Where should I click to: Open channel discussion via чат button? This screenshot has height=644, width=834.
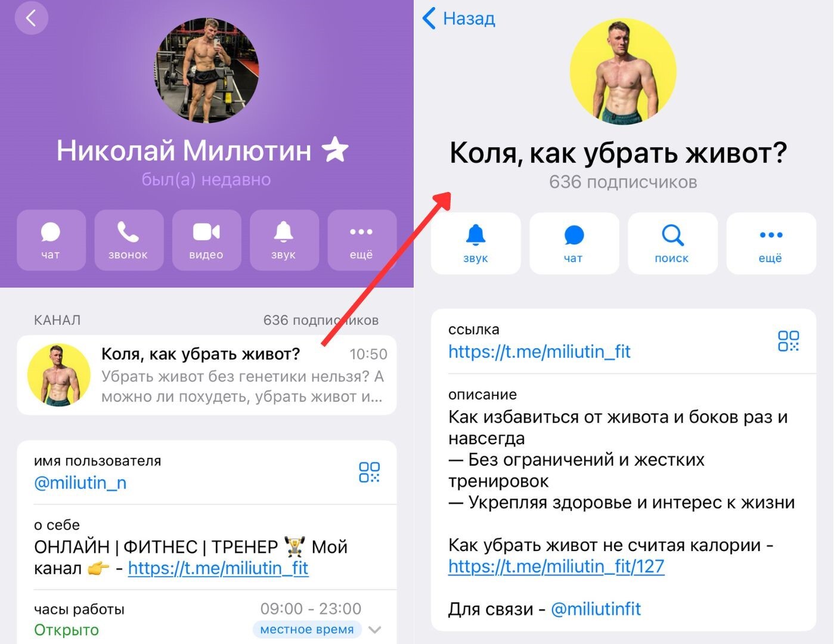coord(574,243)
